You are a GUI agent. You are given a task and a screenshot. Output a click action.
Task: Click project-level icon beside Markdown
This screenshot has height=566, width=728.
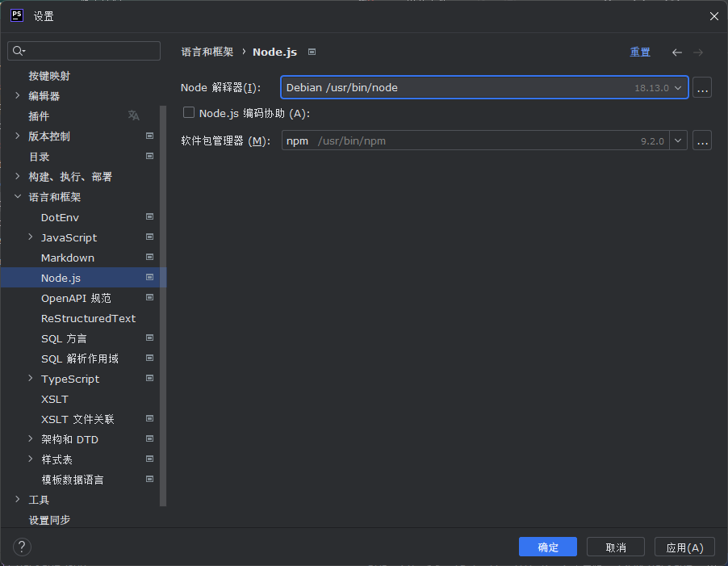[149, 258]
